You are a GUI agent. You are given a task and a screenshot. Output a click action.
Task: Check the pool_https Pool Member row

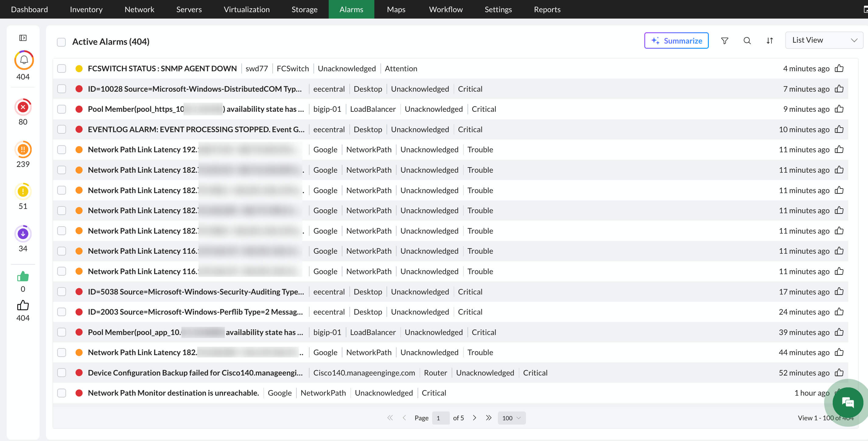coord(62,109)
